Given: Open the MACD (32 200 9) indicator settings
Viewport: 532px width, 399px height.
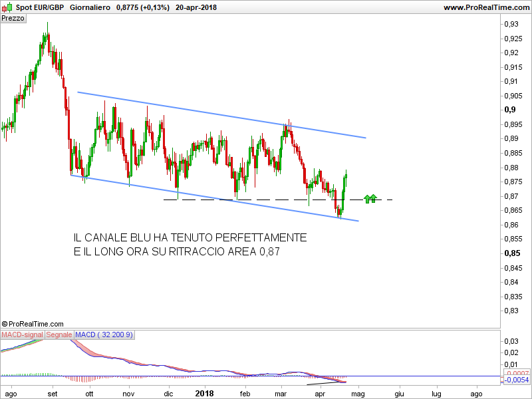Looking at the screenshot, I should tap(104, 335).
